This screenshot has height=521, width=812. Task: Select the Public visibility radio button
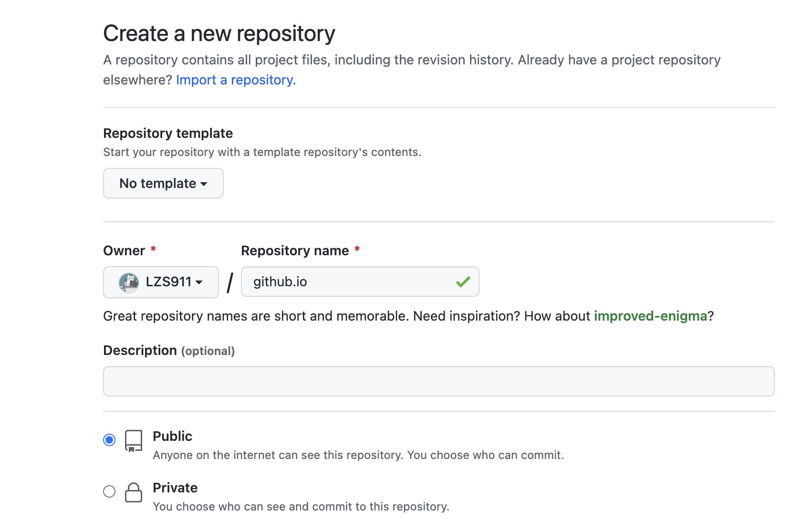pos(109,439)
